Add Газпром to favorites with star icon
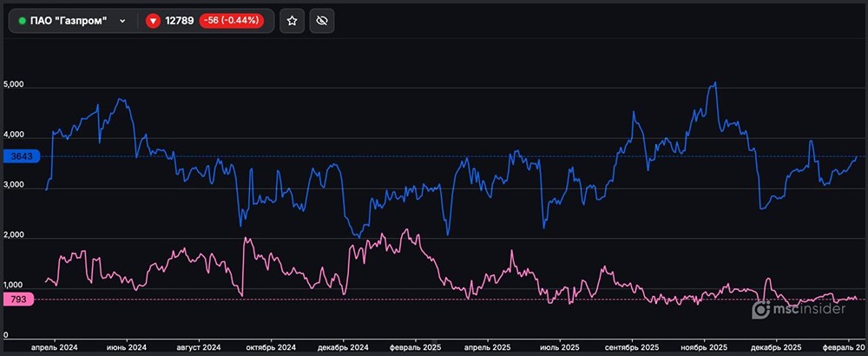The width and height of the screenshot is (868, 356). [x=293, y=21]
